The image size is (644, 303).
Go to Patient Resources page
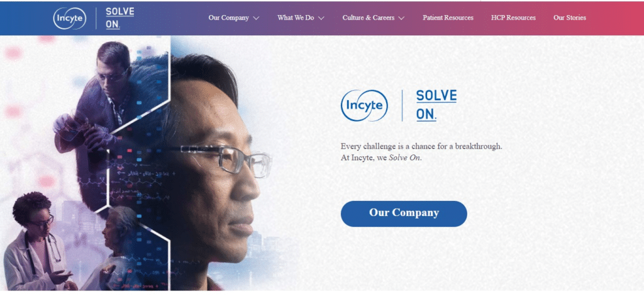(448, 18)
